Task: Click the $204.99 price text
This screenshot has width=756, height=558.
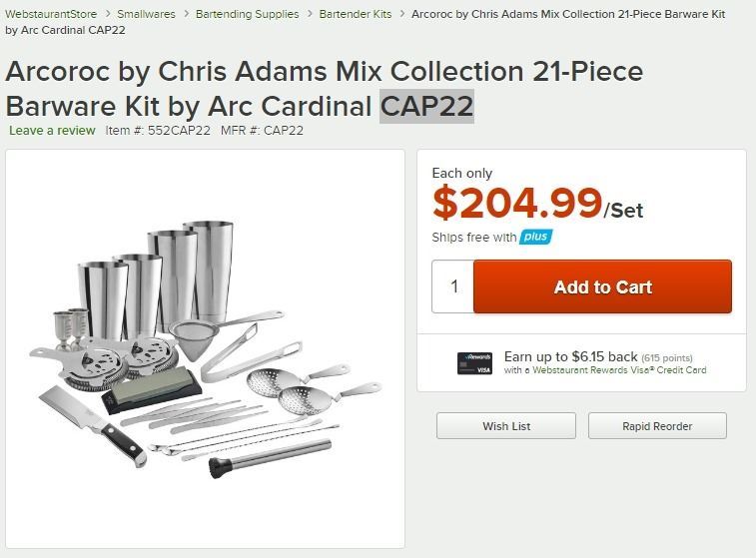Action: coord(517,204)
